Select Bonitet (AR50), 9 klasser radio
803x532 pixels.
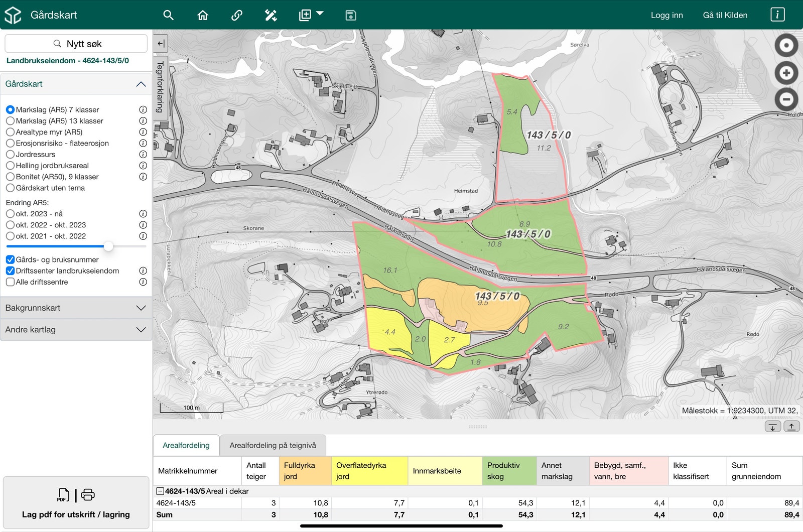coord(10,177)
